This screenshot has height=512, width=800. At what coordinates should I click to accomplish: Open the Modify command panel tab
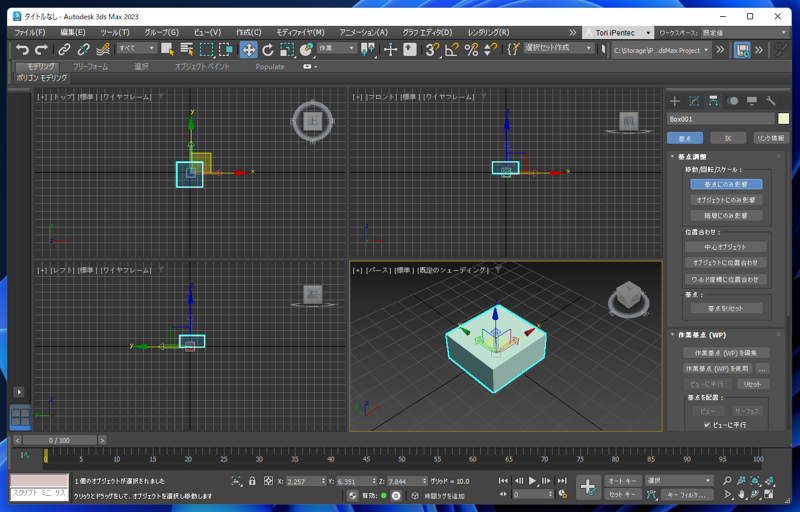tap(694, 101)
